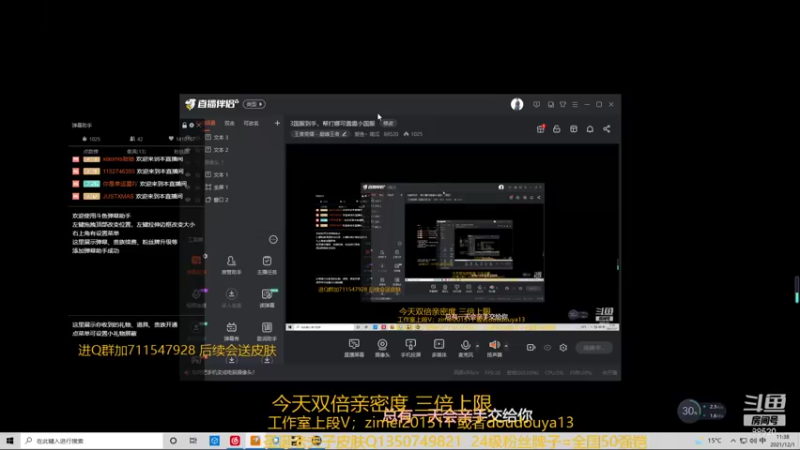Screen dimensions: 800x450
Task: Open Cortana circle on taskbar
Action: click(x=173, y=441)
